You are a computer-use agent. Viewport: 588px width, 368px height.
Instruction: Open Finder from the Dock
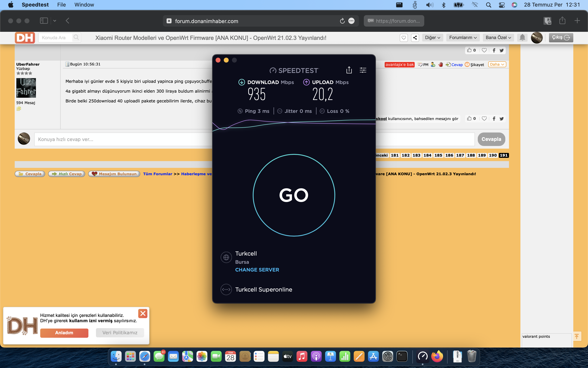(116, 356)
